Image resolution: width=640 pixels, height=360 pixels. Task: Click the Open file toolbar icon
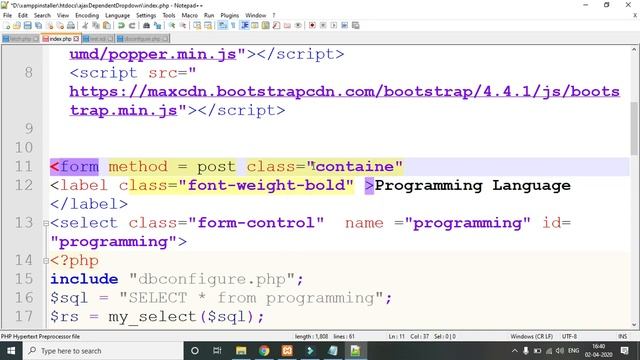coord(17,25)
